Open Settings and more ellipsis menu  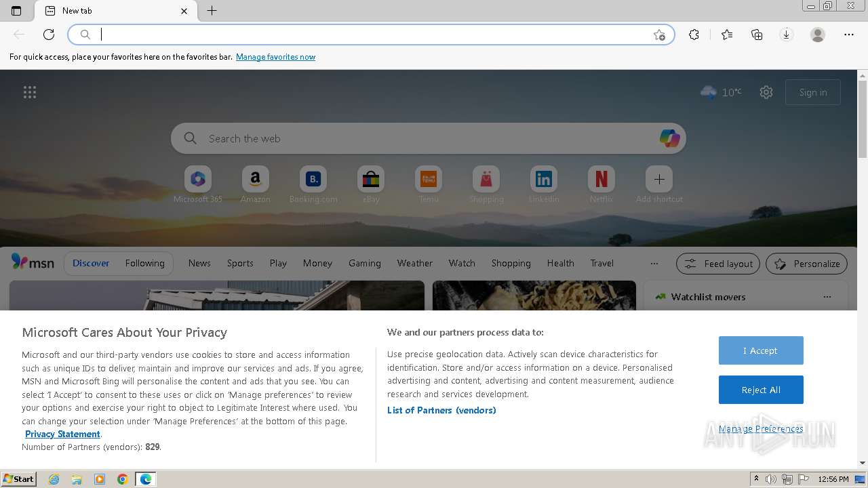pos(849,35)
